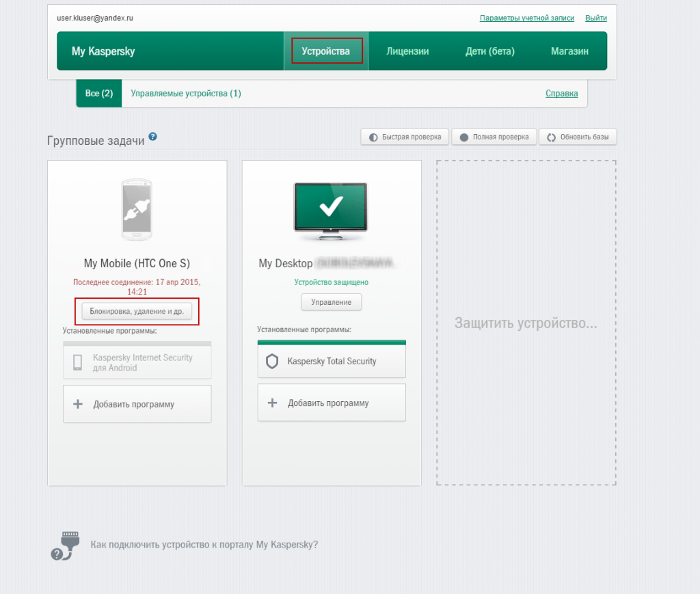Start Полная проверка group task
Screen dimensions: 700x594
(x=494, y=137)
